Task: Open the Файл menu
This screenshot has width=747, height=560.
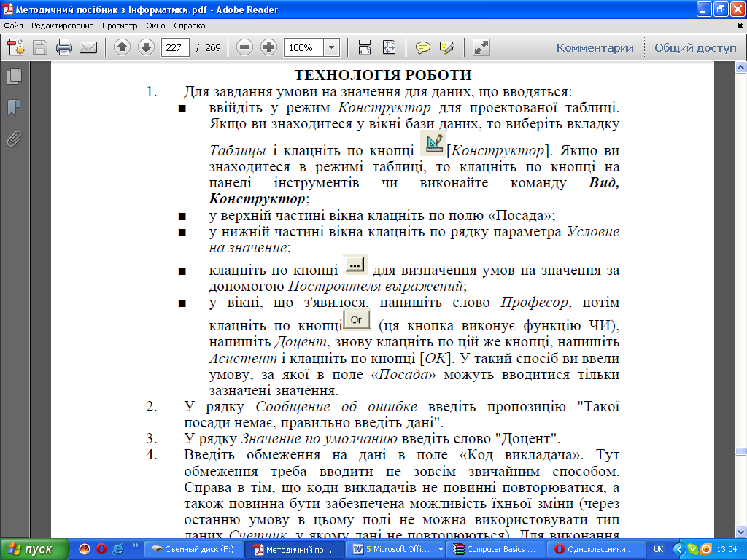Action: 13,26
